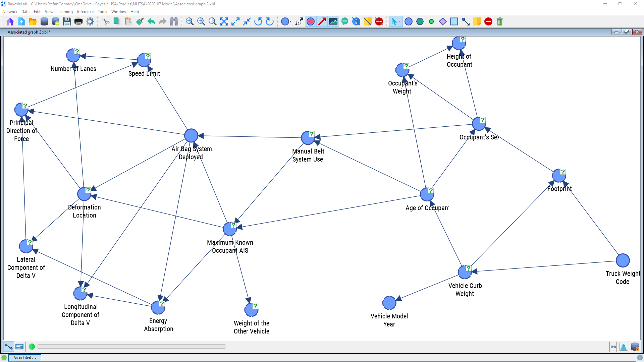Select the arc creation tool
This screenshot has width=644, height=362.
coord(465,22)
